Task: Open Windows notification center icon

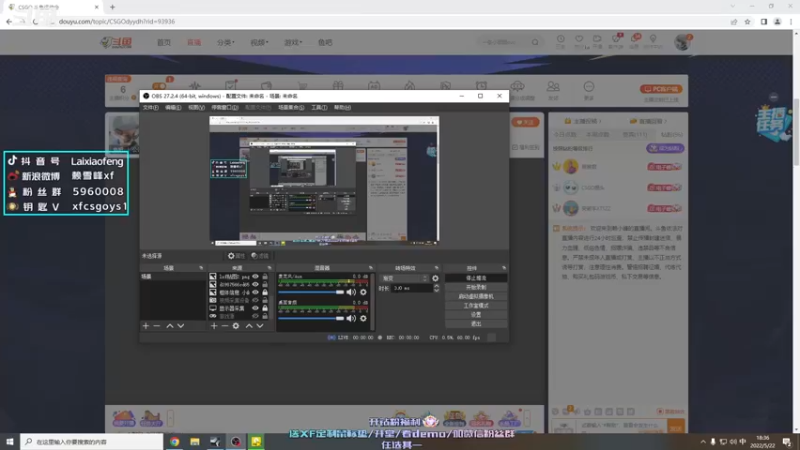Action: point(787,442)
